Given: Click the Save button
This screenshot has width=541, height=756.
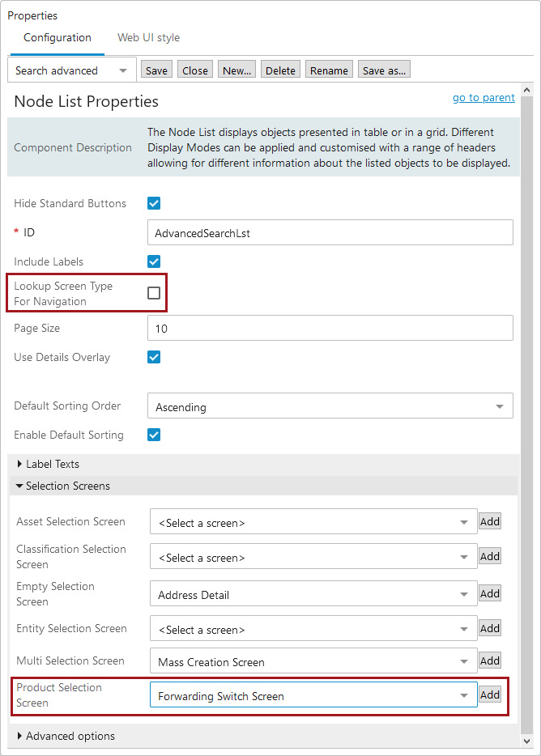Looking at the screenshot, I should pyautogui.click(x=156, y=70).
